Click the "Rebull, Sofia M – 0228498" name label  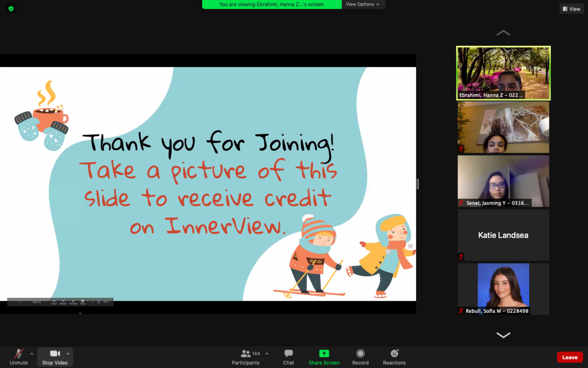tap(498, 311)
